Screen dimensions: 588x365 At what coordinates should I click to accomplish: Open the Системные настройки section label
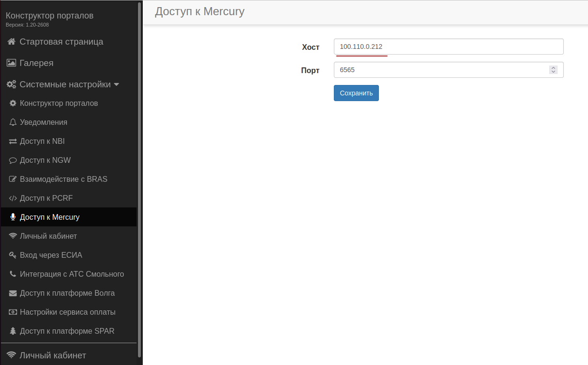click(x=65, y=84)
